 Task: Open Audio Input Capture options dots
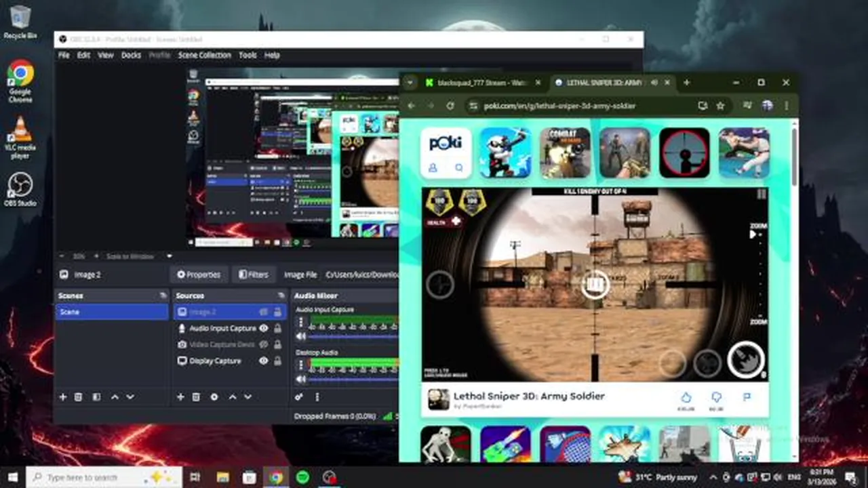[x=301, y=323]
